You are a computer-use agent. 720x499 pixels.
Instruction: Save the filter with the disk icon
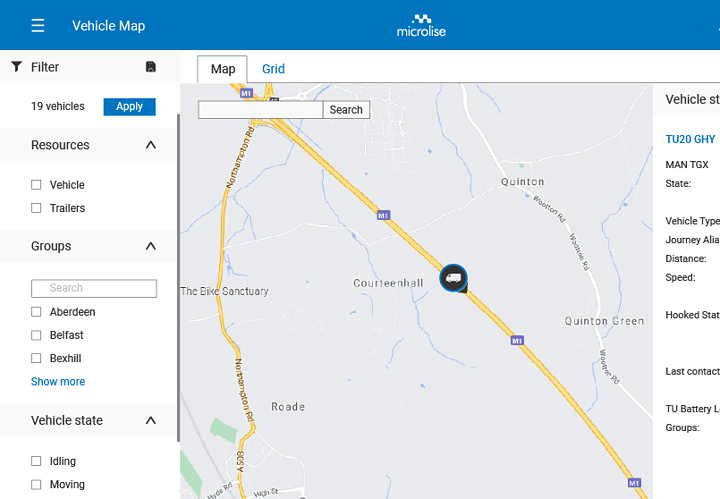click(151, 67)
